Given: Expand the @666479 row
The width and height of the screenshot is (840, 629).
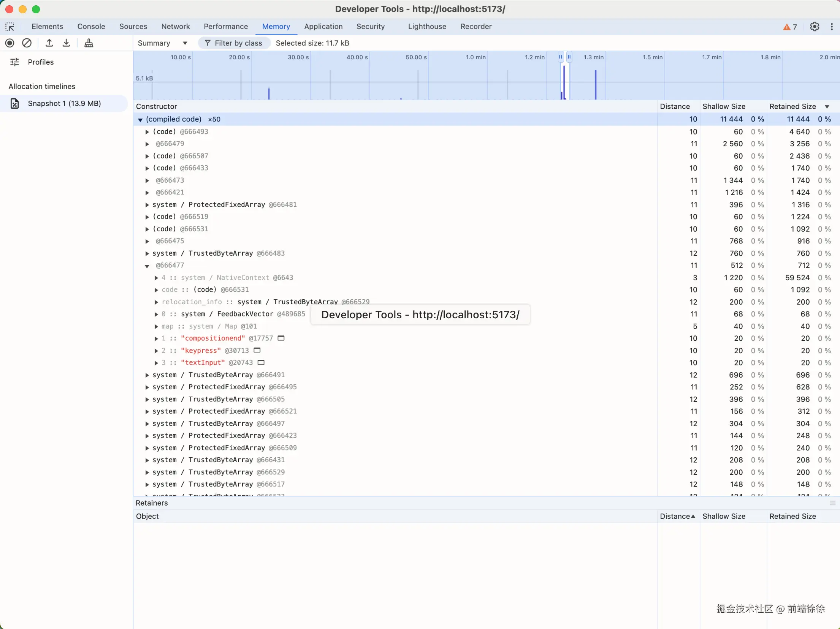Looking at the screenshot, I should tap(147, 144).
